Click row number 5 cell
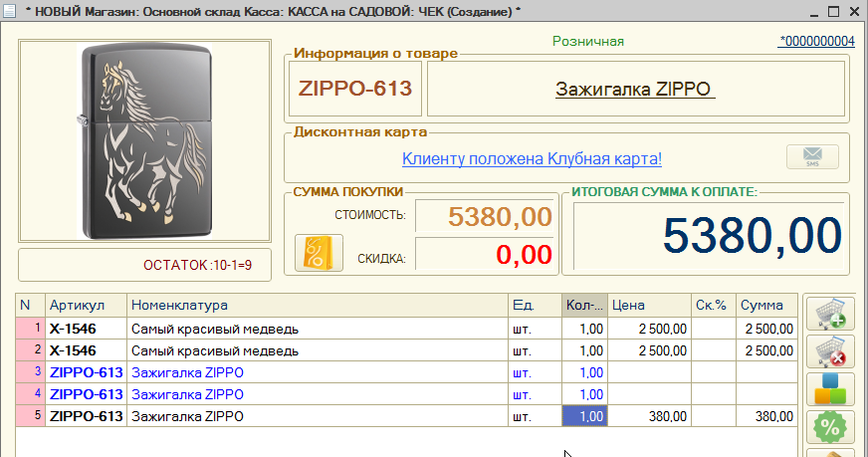Viewport: 868px width, 457px height. pyautogui.click(x=31, y=416)
